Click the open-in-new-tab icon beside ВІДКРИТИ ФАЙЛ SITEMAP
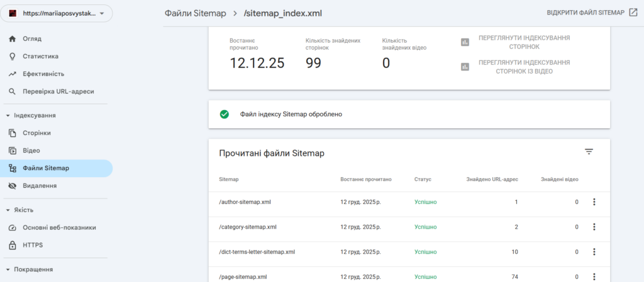644x282 pixels. [633, 13]
